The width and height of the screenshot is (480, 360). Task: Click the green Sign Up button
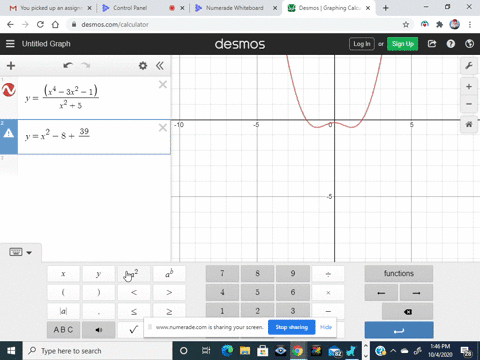coord(403,44)
